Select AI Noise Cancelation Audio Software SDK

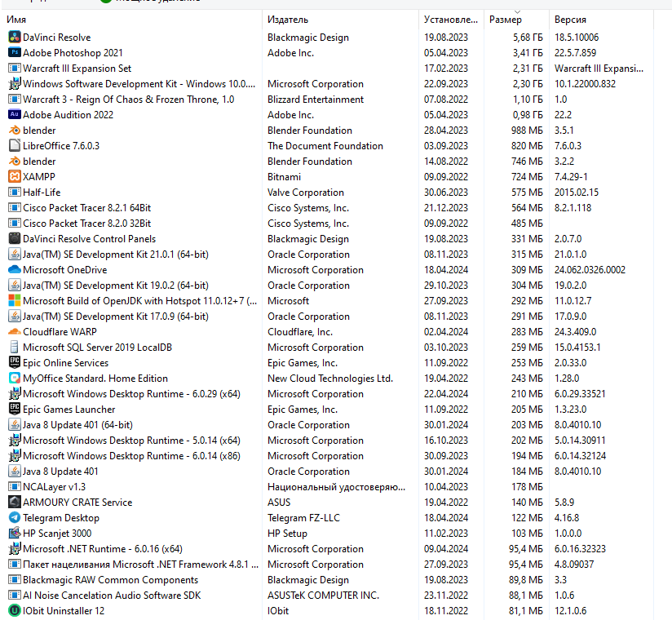tap(112, 596)
